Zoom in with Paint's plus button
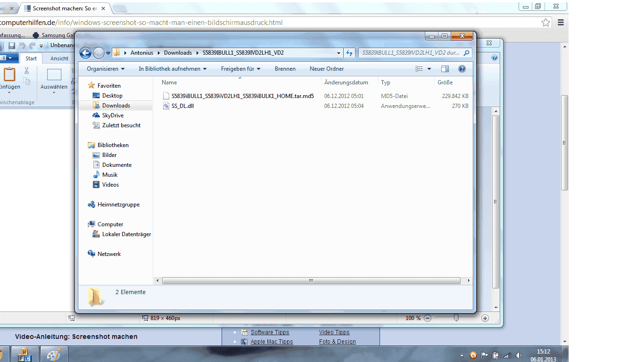Image resolution: width=644 pixels, height=362 pixels. (x=485, y=318)
